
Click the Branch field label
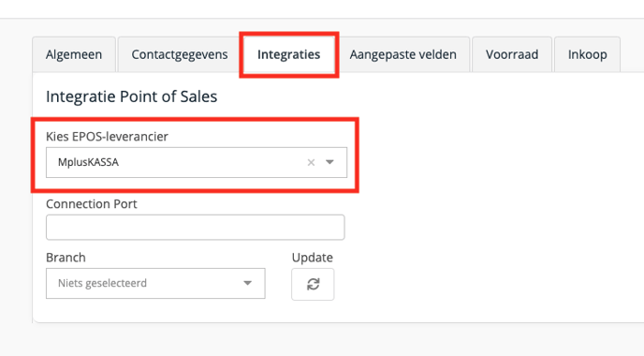[x=66, y=258]
